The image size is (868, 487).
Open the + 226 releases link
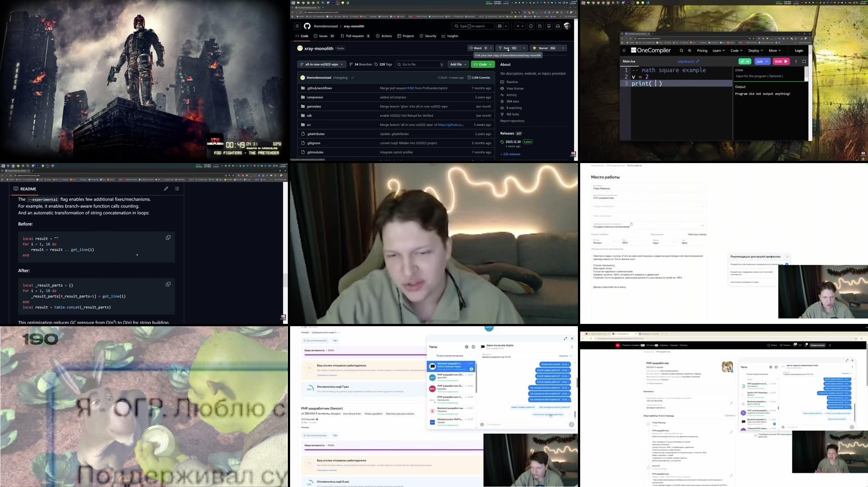(x=510, y=154)
